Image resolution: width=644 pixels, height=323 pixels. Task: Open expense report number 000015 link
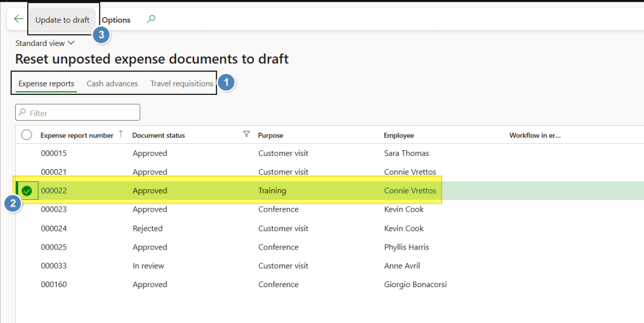(53, 153)
